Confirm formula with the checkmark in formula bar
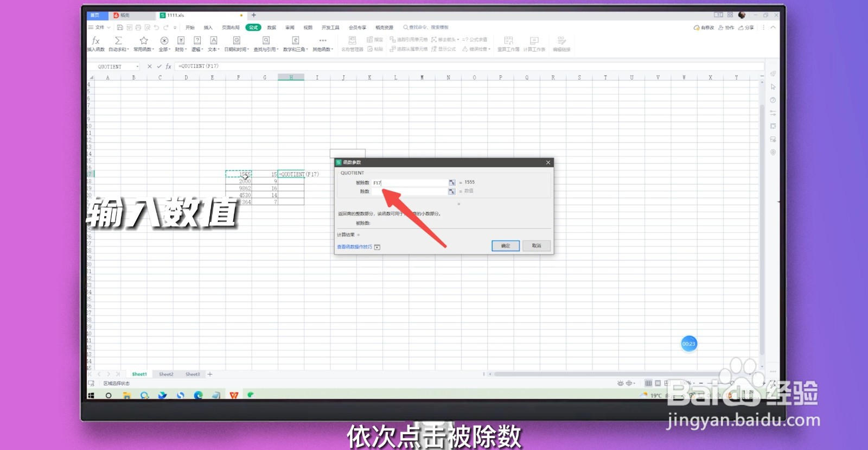The height and width of the screenshot is (450, 868). pos(159,66)
